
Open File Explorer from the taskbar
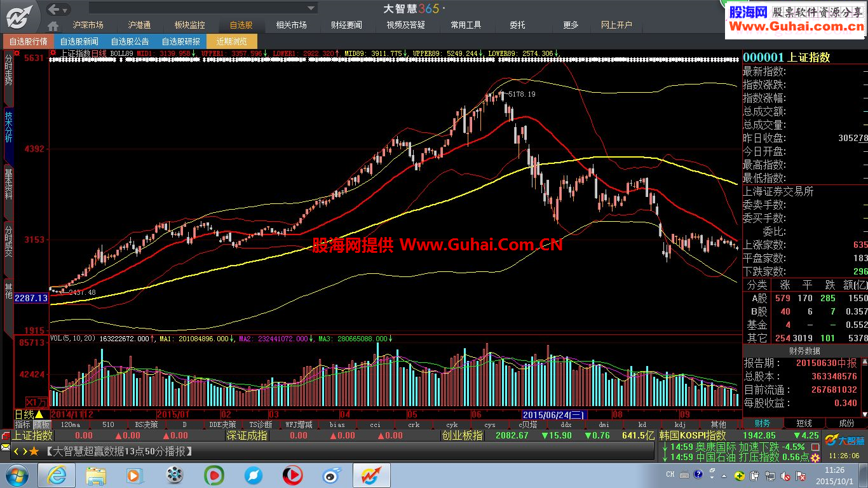(96, 475)
